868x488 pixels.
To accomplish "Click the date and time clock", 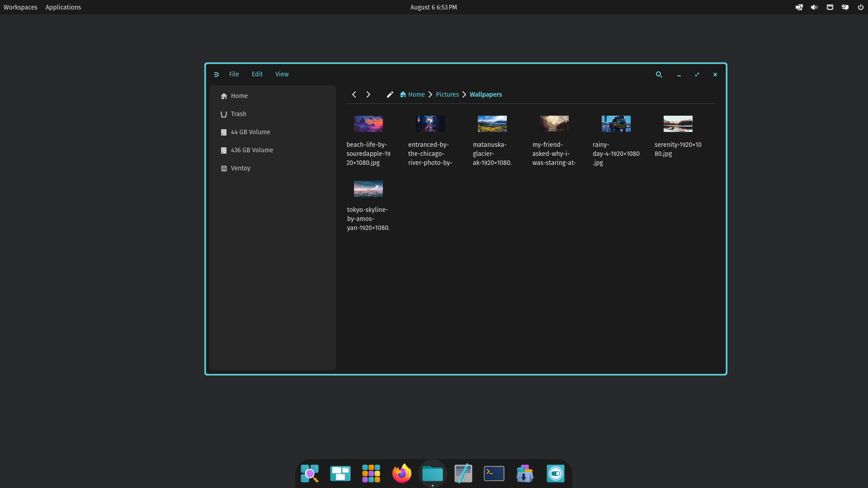I will (434, 7).
